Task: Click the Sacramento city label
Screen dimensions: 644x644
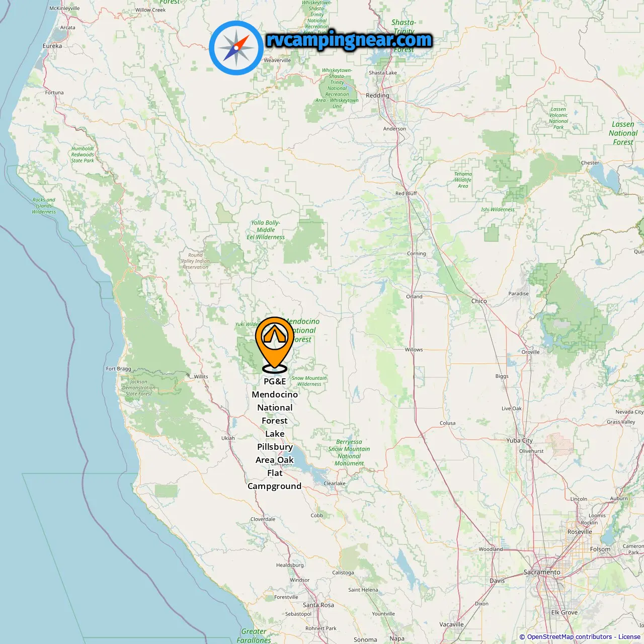Action: click(x=542, y=572)
